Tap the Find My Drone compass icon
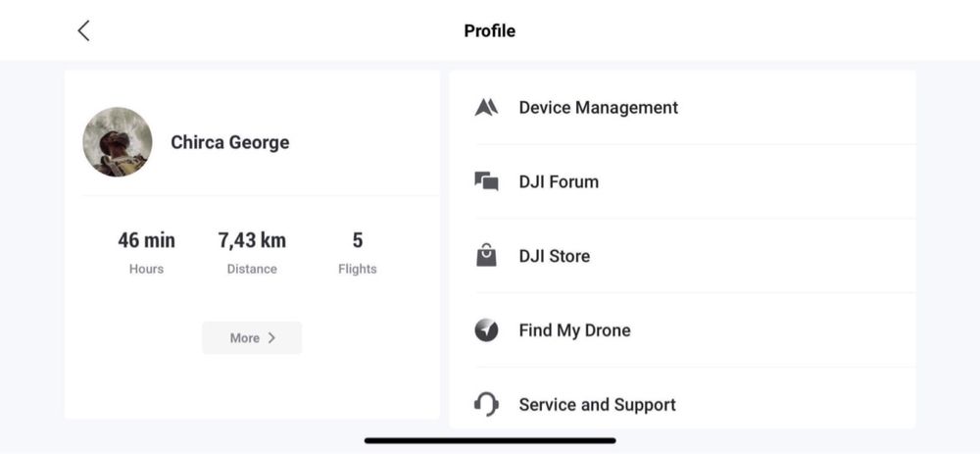This screenshot has height=454, width=980. [486, 330]
